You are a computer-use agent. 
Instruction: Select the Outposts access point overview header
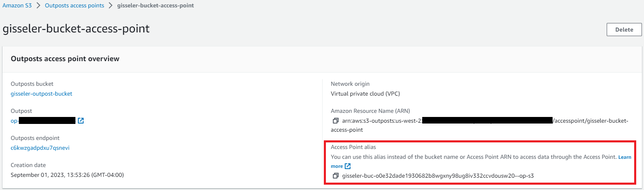tap(65, 59)
